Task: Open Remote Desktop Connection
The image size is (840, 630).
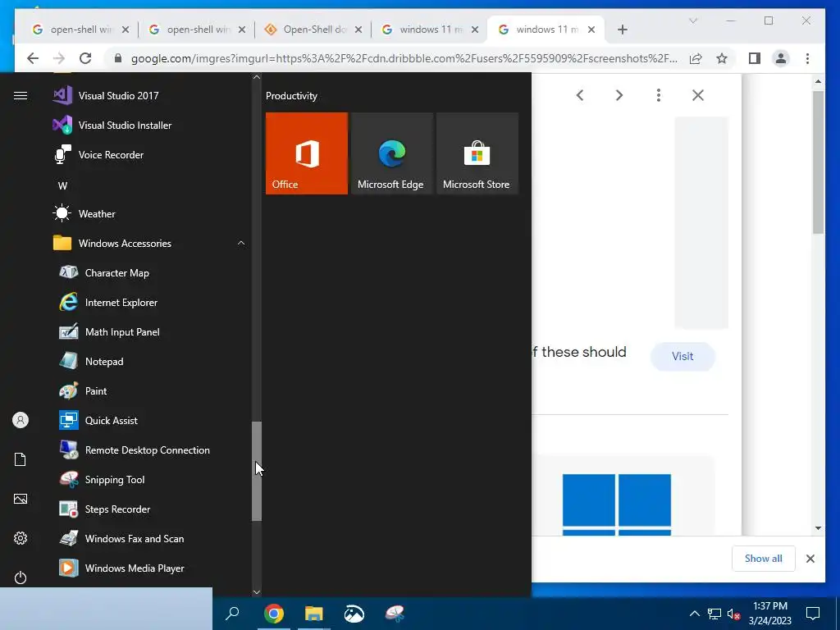Action: [x=149, y=450]
